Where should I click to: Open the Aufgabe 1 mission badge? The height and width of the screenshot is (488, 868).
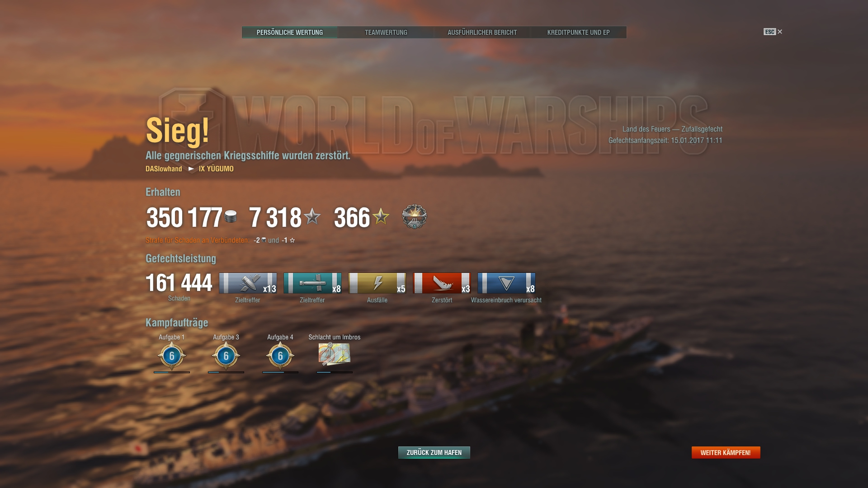[x=172, y=356]
